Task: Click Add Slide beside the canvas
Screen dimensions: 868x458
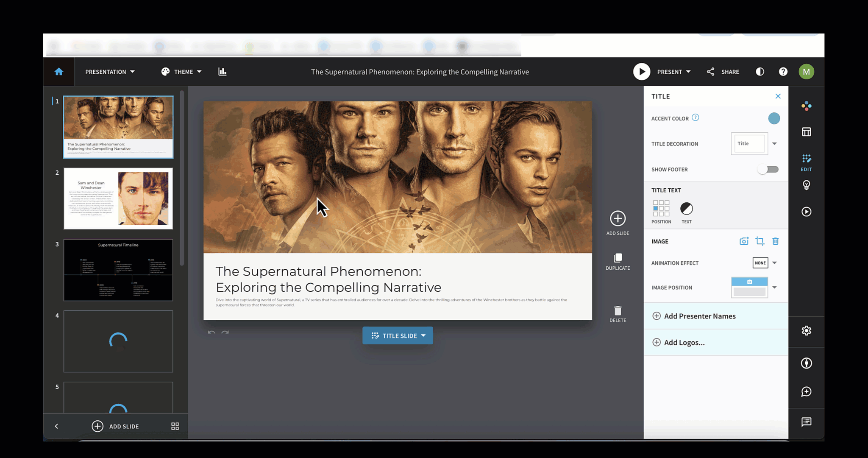Action: 618,223
